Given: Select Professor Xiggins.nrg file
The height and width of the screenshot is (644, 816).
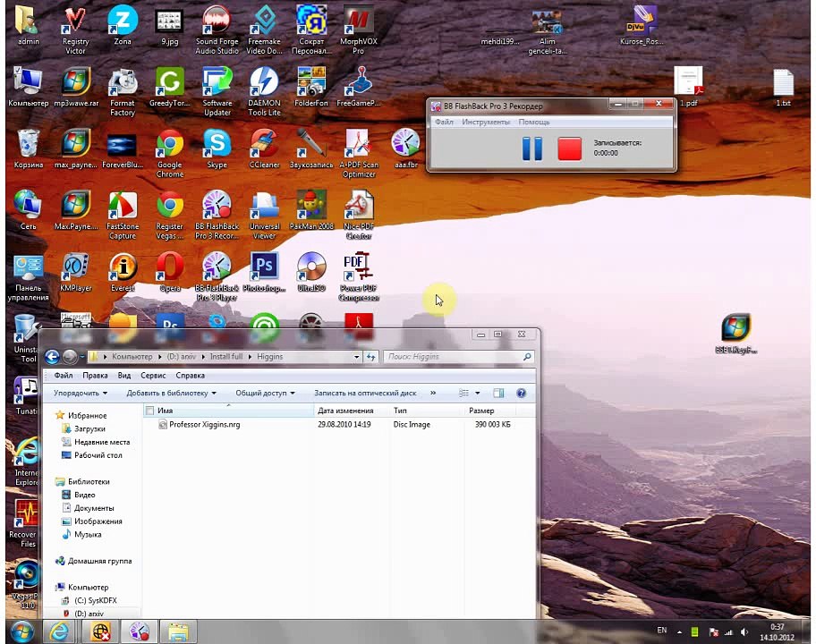Looking at the screenshot, I should pos(205,425).
